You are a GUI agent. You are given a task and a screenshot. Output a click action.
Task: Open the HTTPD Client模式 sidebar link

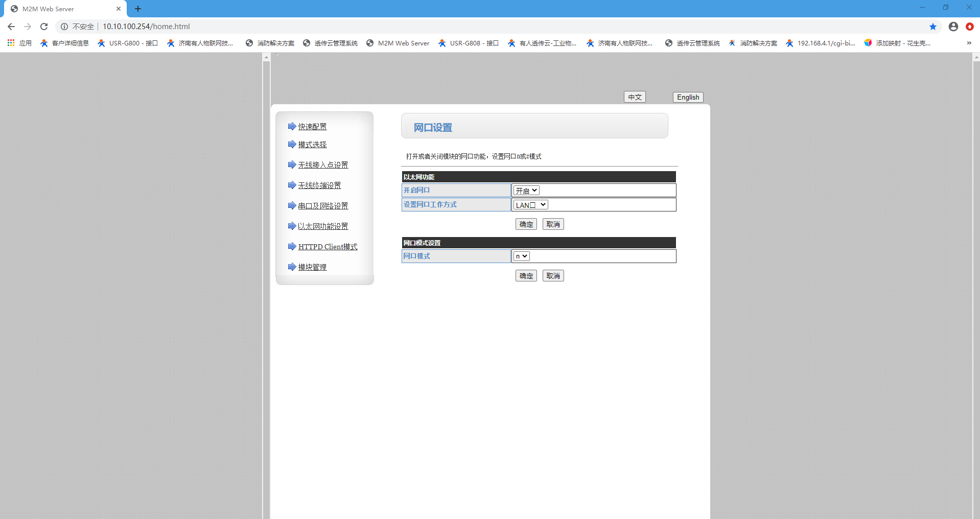328,247
